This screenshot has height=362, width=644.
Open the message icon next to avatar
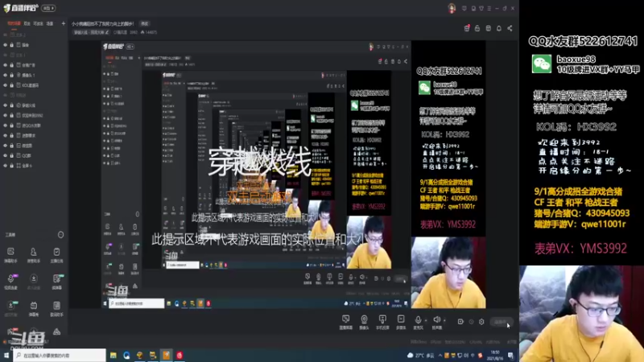pyautogui.click(x=464, y=8)
